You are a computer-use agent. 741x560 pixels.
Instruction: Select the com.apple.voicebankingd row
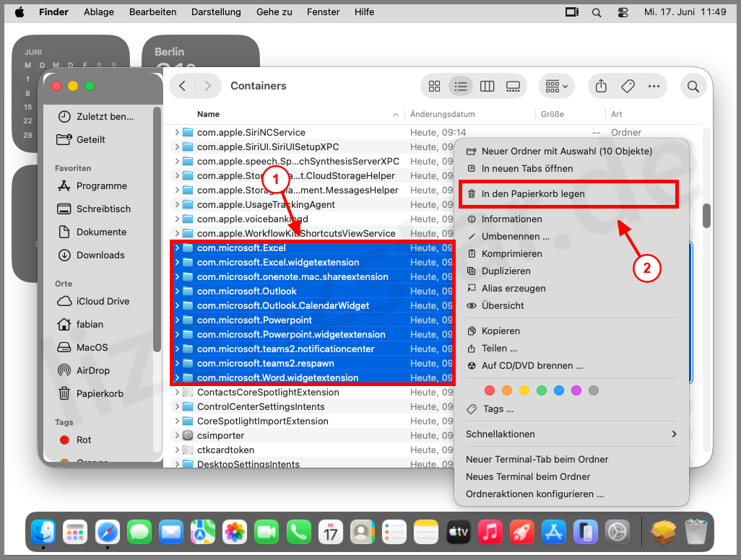(x=311, y=219)
